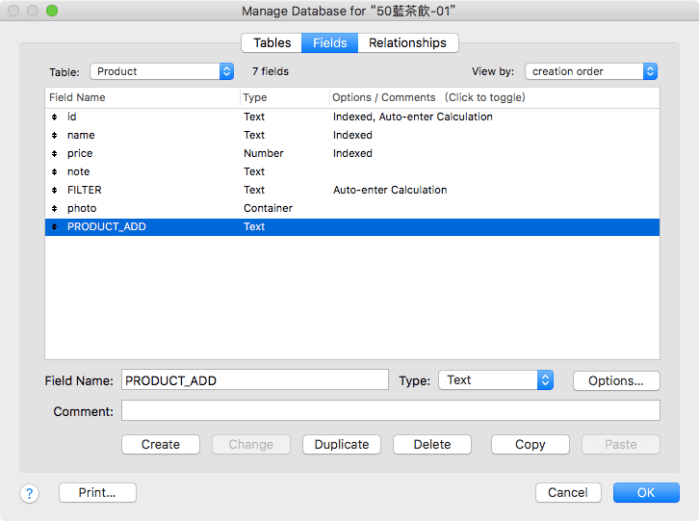Click the reorder handle beside the note field
699x521 pixels.
pyautogui.click(x=55, y=172)
